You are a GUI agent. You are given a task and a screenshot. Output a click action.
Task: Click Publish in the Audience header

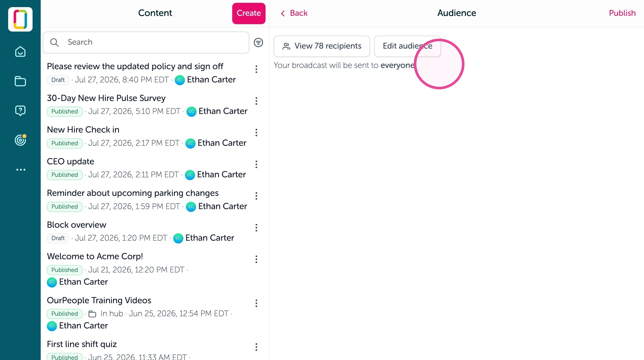pos(622,13)
